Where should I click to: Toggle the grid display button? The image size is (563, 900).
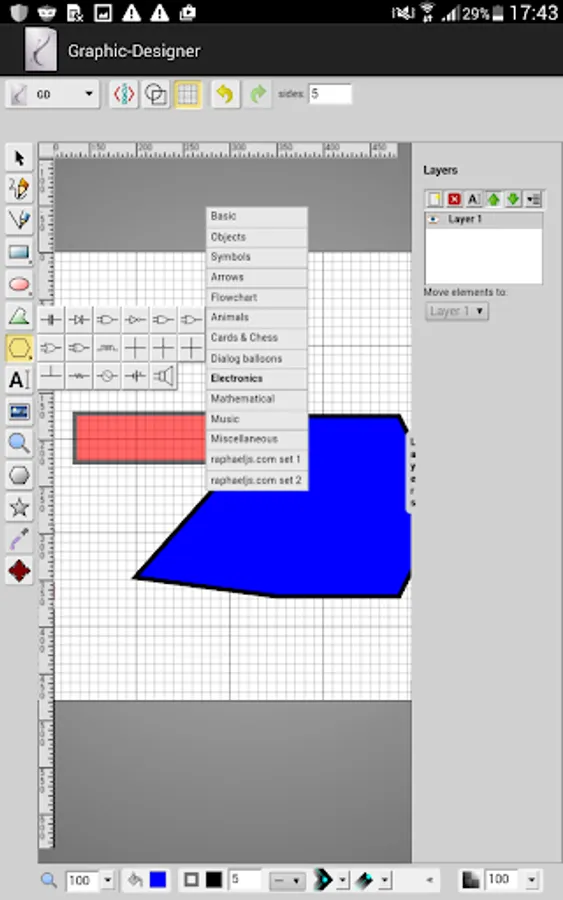tap(188, 94)
